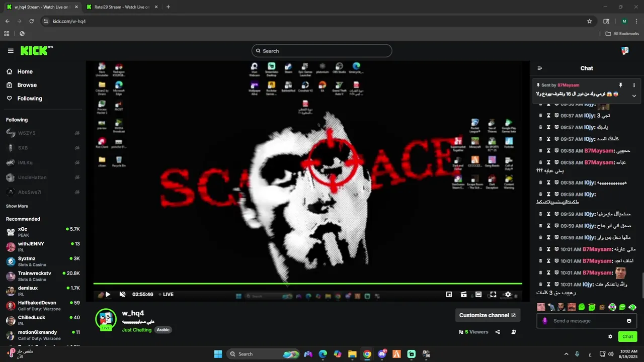The height and width of the screenshot is (362, 644).
Task: Open a new browser tab
Action: tap(168, 7)
